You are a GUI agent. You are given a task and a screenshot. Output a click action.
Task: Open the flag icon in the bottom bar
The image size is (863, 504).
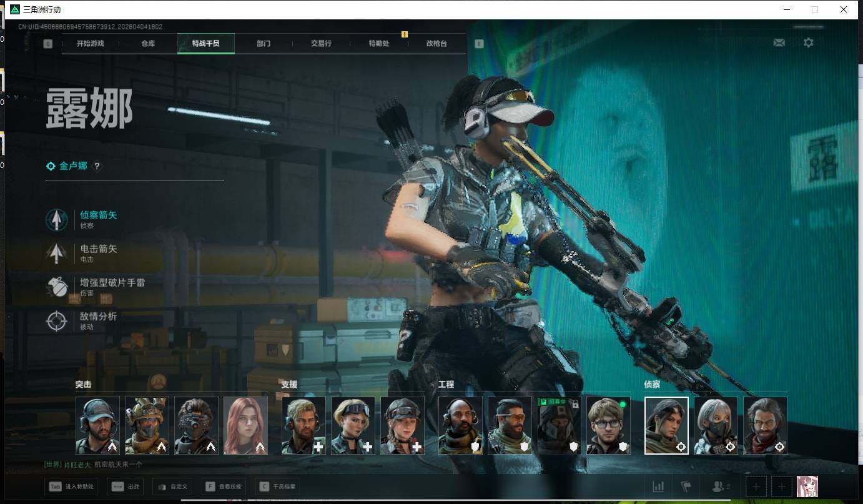(x=686, y=487)
